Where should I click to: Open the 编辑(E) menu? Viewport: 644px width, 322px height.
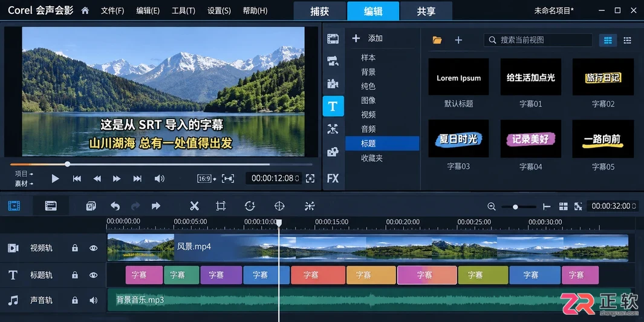pyautogui.click(x=148, y=11)
